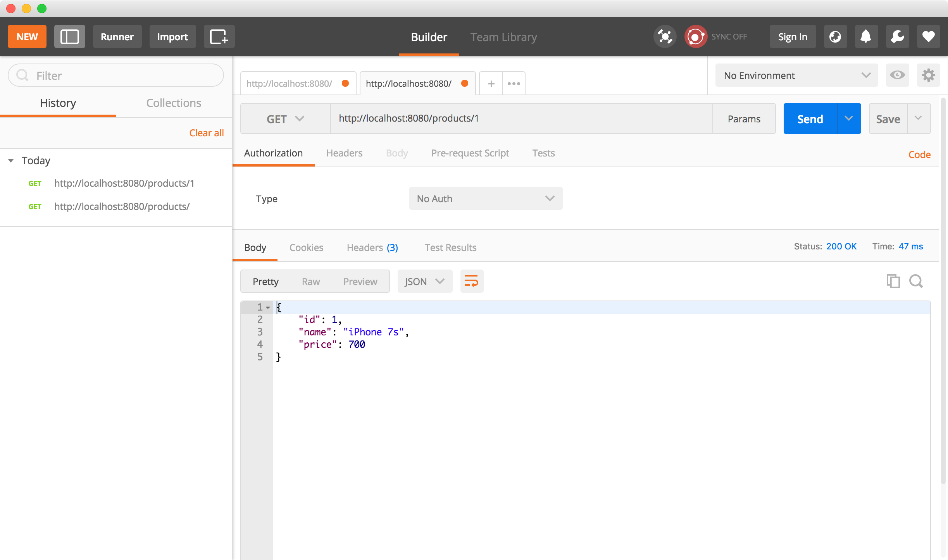Switch to first localhost:8080 request tab
Screen dimensions: 948x560
(298, 83)
